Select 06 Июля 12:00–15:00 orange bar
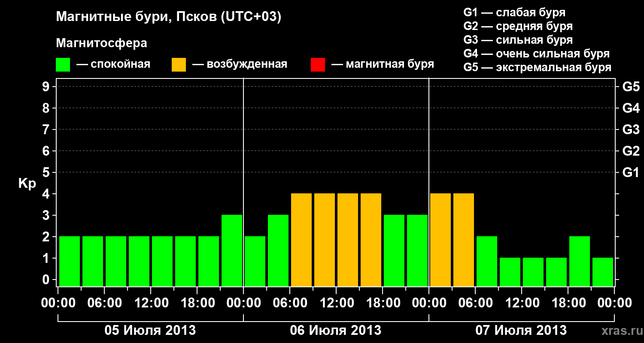Screen dimensions: 644x343 point(348,240)
